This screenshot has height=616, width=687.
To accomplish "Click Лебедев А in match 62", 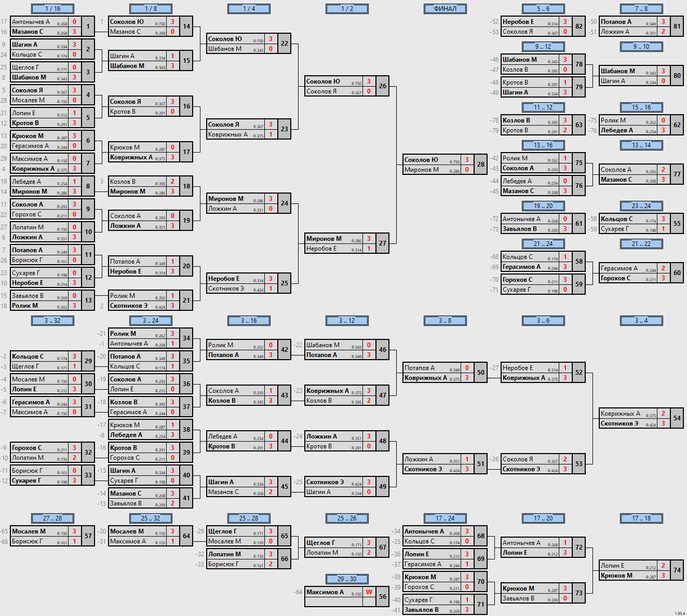I will coord(617,130).
